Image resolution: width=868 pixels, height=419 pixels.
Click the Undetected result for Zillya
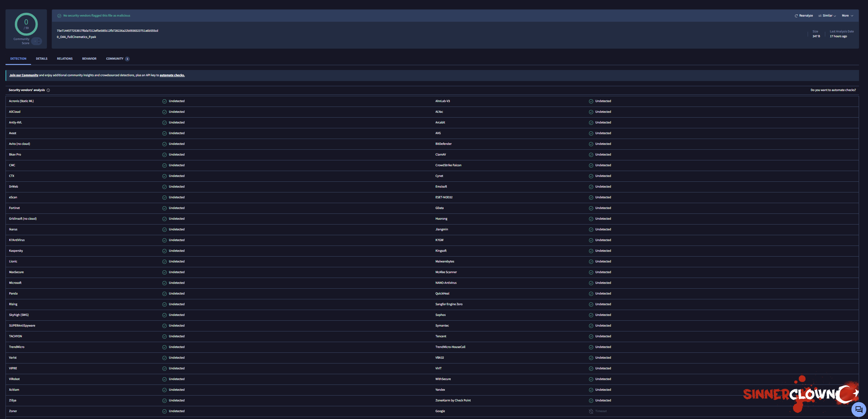pyautogui.click(x=177, y=400)
